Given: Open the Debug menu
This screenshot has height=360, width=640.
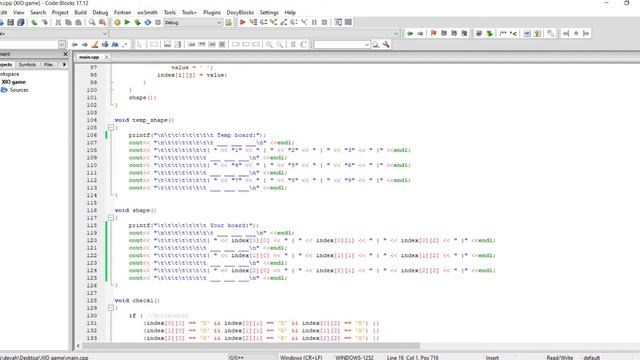Looking at the screenshot, I should (x=100, y=13).
